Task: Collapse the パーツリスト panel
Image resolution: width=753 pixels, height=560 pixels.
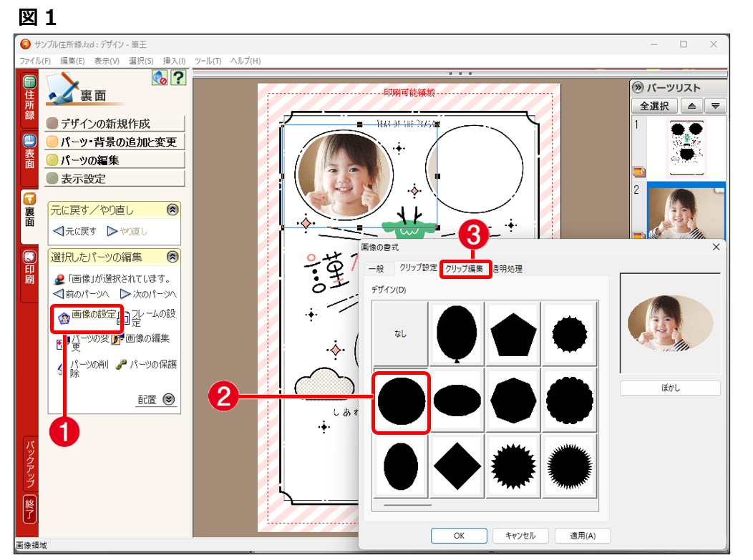Action: [x=638, y=88]
